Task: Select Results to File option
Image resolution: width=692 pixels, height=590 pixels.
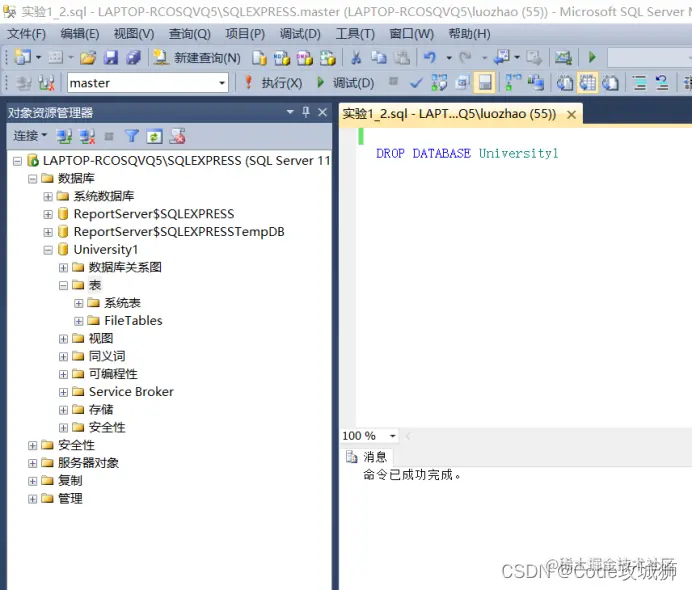Action: 610,83
